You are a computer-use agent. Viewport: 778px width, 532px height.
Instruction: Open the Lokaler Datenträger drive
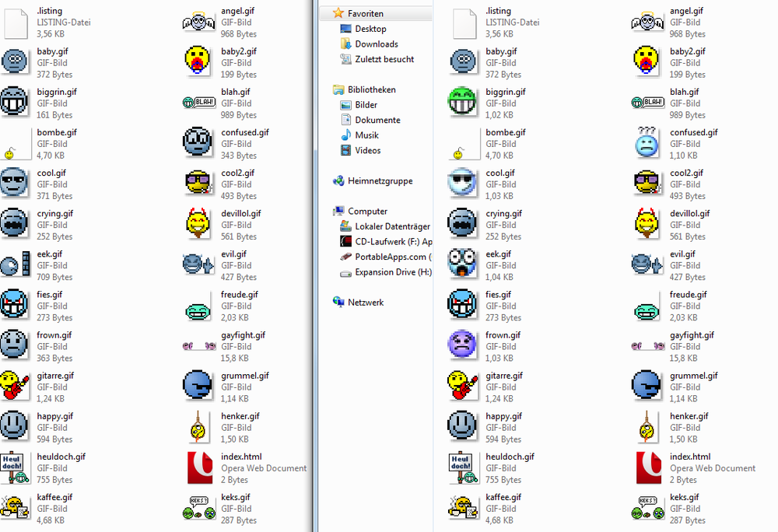[x=392, y=226]
